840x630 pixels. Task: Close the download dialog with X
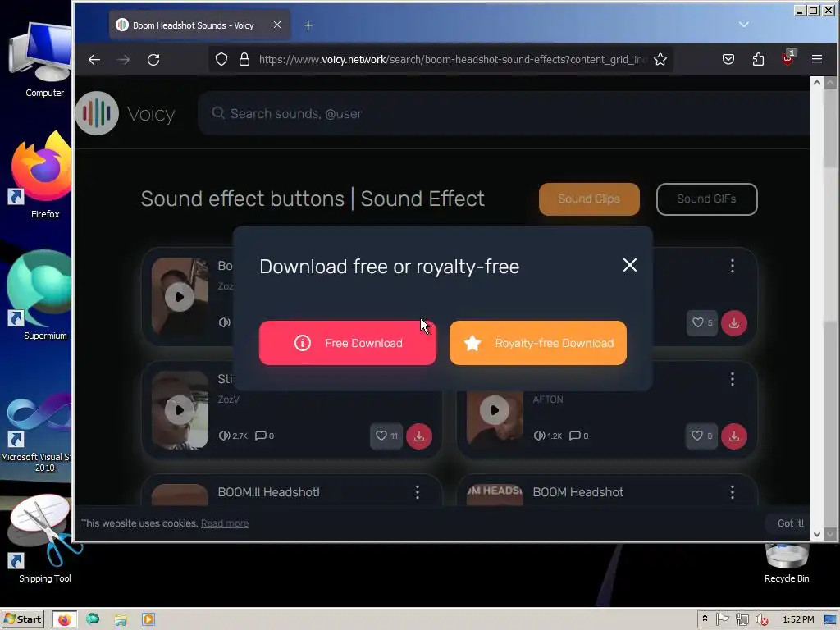coord(630,265)
